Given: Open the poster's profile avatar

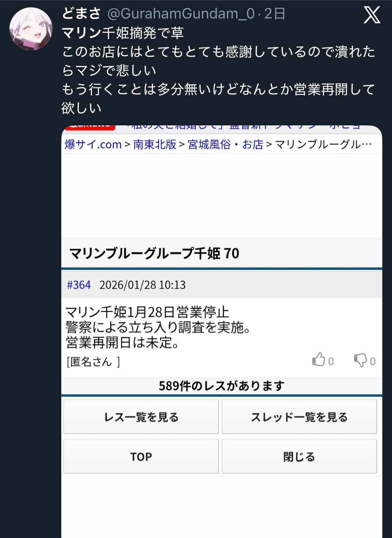Looking at the screenshot, I should [31, 29].
